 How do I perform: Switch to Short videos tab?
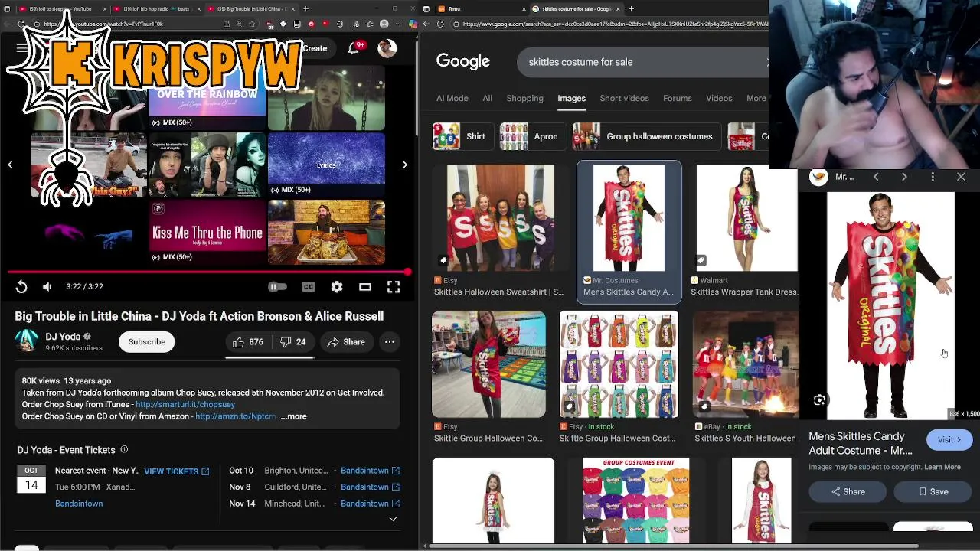click(x=624, y=98)
